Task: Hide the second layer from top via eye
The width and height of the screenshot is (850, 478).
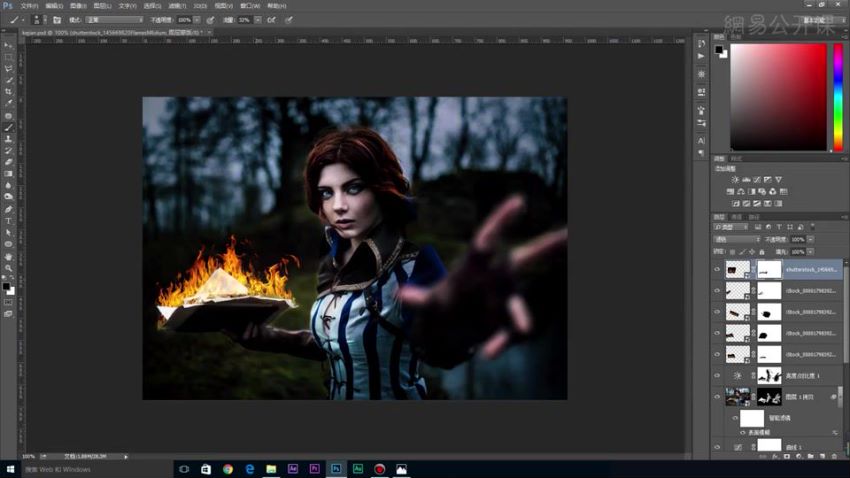Action: coord(717,291)
